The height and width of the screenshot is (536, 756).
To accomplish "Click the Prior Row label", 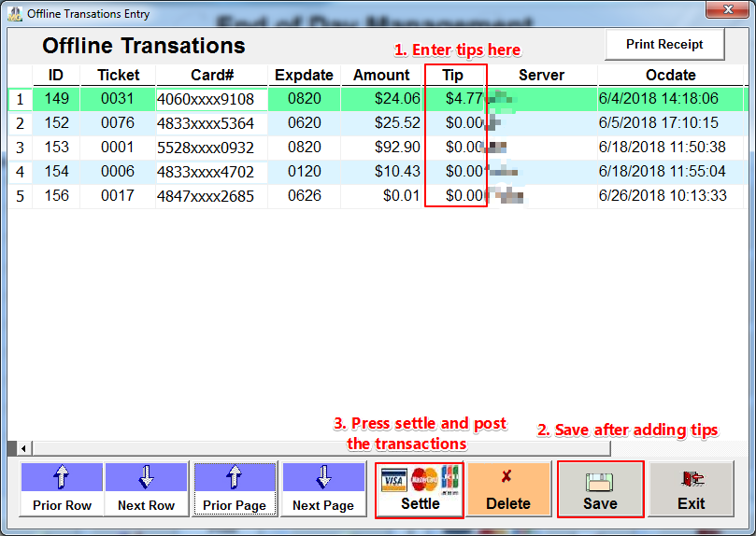I will pos(62,505).
